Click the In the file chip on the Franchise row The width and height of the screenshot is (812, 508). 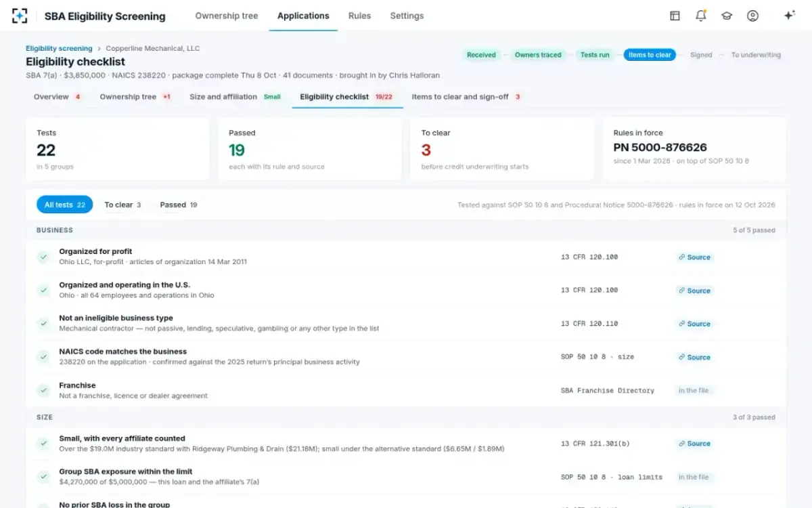click(x=694, y=391)
